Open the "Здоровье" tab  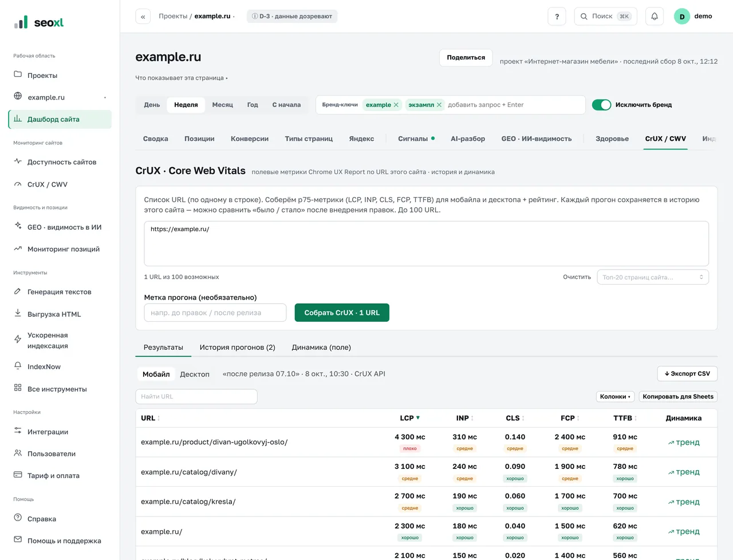612,139
